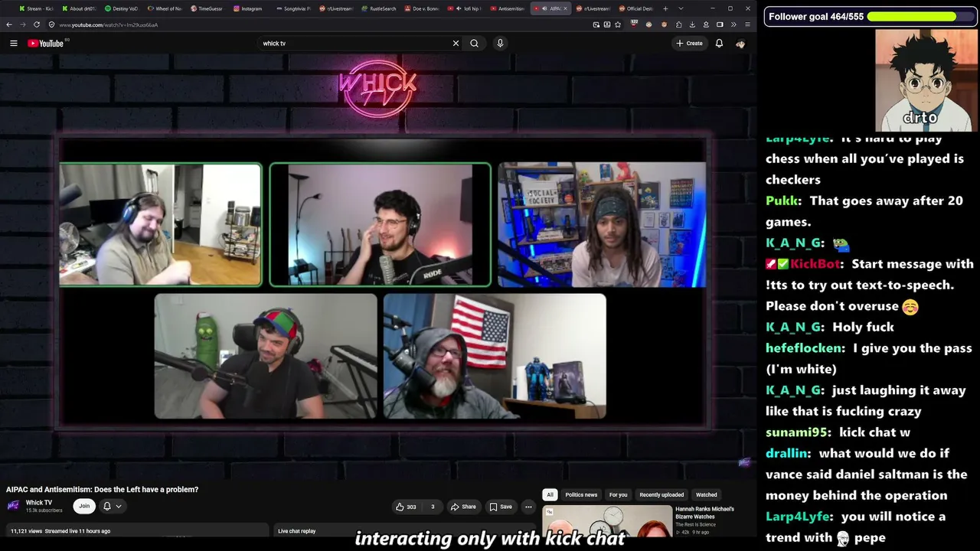Open YouTube notifications bell in header
This screenshot has height=551, width=980.
pos(719,44)
